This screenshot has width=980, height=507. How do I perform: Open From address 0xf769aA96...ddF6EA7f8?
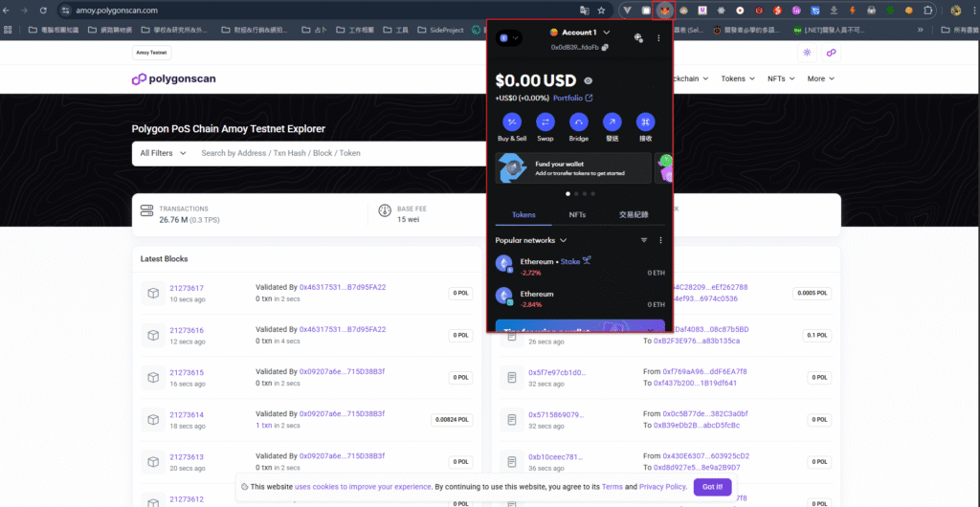click(705, 371)
